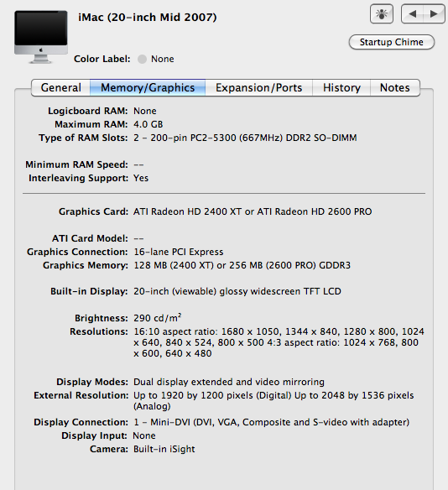Click the Camera value Built-in iSight
The image size is (448, 490).
(x=164, y=449)
